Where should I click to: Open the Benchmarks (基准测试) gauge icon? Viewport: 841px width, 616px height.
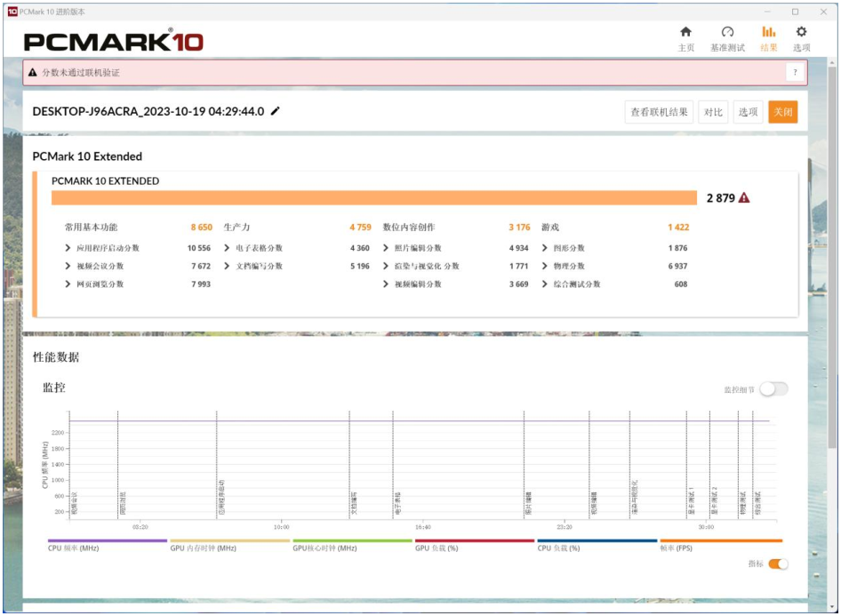click(x=727, y=32)
